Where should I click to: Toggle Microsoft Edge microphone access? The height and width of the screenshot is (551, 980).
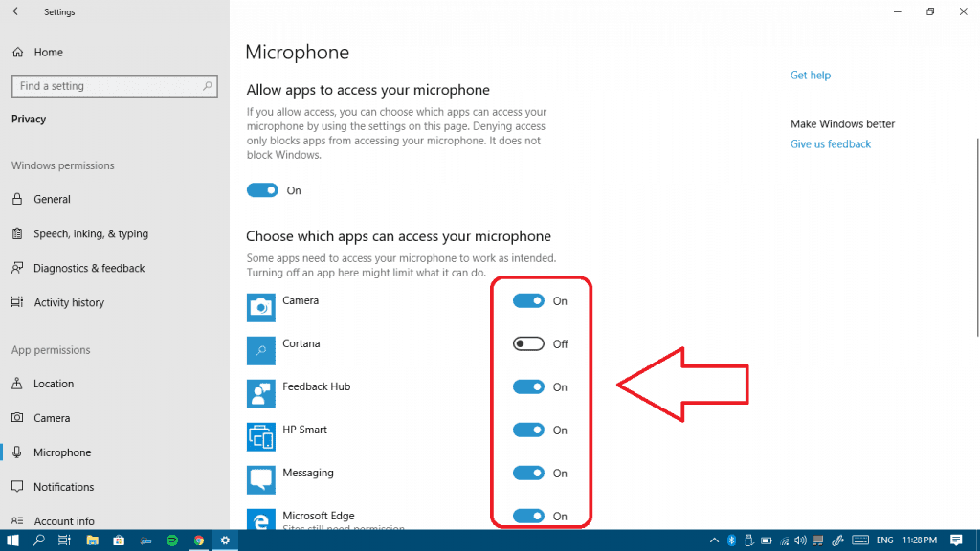pos(528,516)
